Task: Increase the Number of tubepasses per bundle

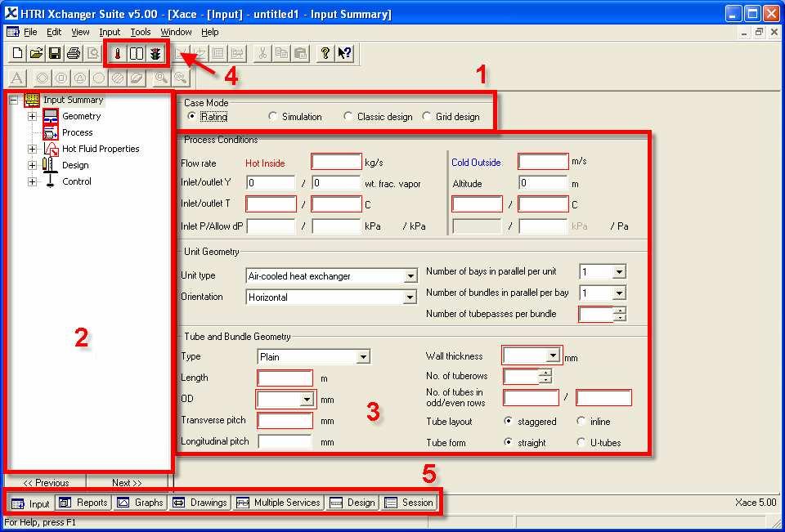Action: (x=621, y=311)
